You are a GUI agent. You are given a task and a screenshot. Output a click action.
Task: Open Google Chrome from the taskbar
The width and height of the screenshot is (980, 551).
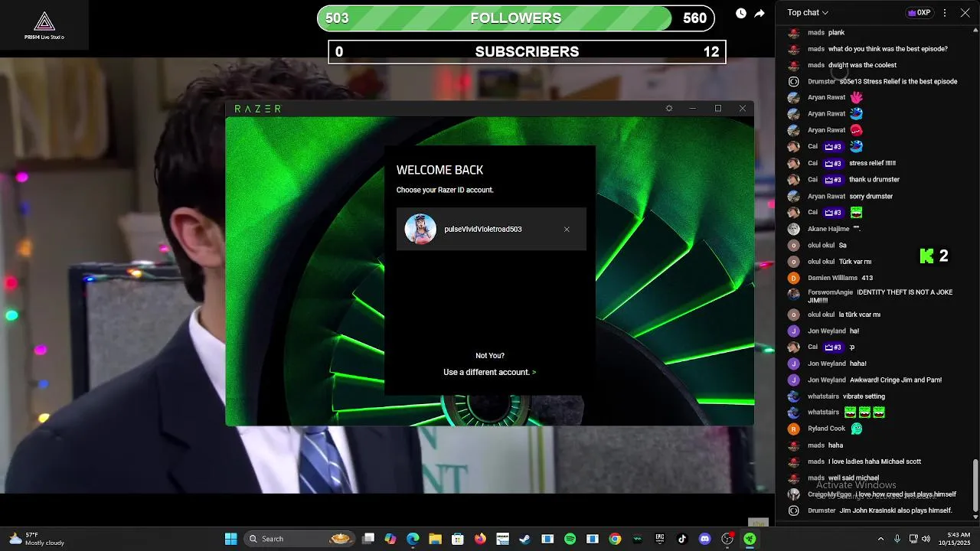[615, 539]
